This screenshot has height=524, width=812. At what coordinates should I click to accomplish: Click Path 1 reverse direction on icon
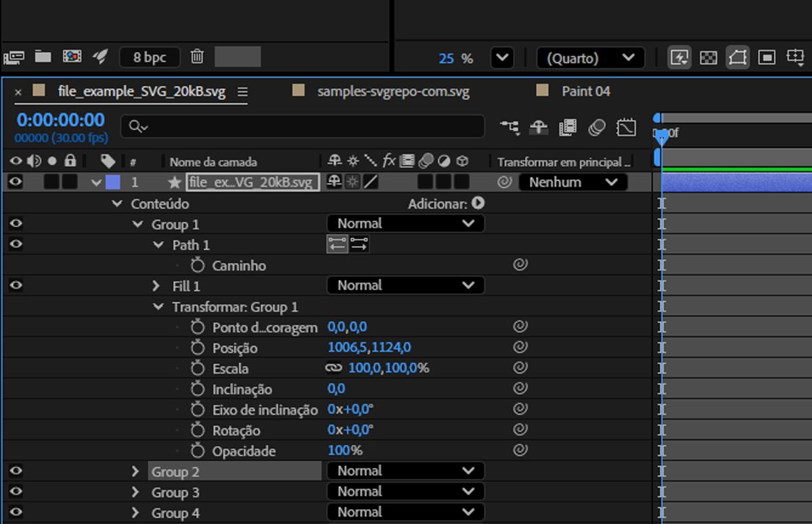337,245
